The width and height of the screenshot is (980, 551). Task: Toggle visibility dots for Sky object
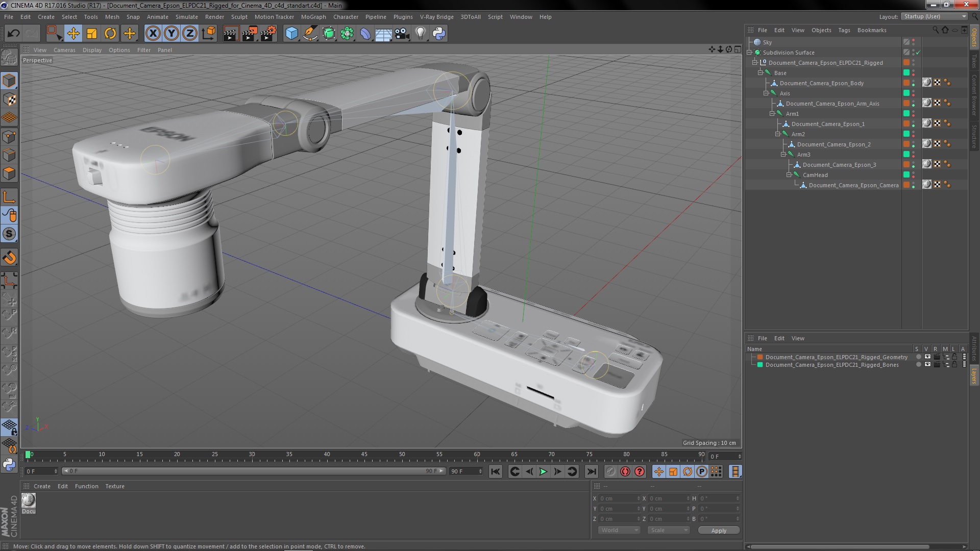(x=913, y=42)
